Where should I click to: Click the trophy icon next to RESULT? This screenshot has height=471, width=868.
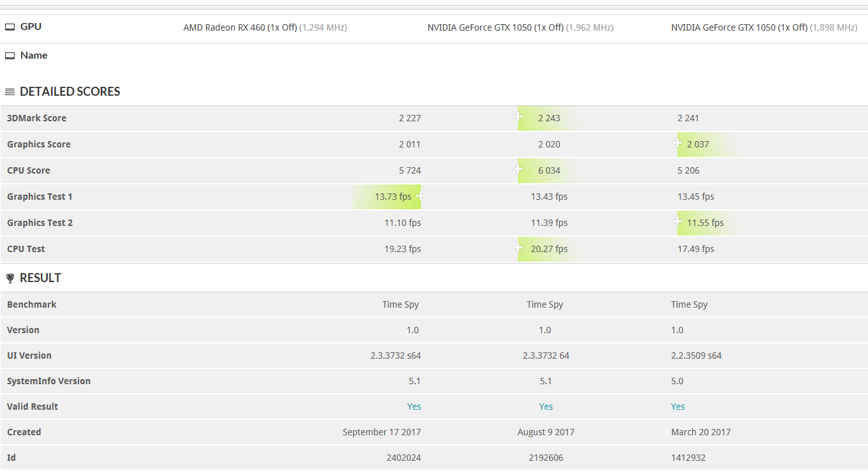click(10, 278)
